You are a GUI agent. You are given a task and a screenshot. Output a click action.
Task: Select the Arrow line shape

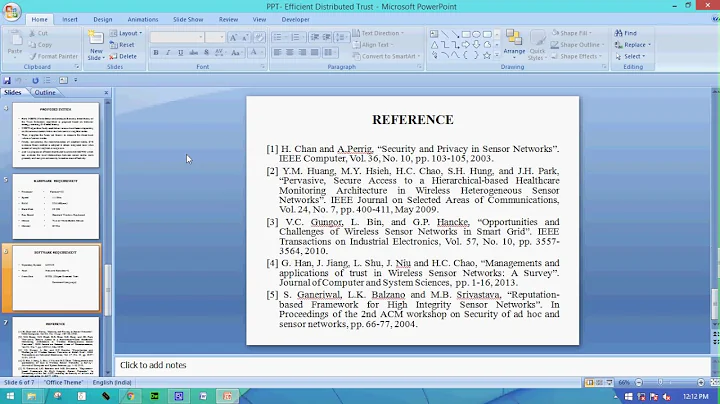(x=455, y=34)
